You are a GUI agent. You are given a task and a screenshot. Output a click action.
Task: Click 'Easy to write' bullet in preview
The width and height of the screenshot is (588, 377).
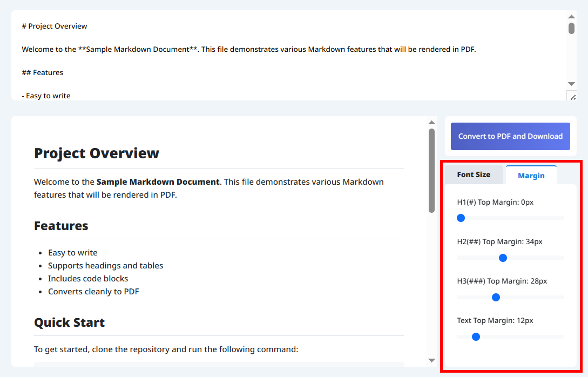73,252
